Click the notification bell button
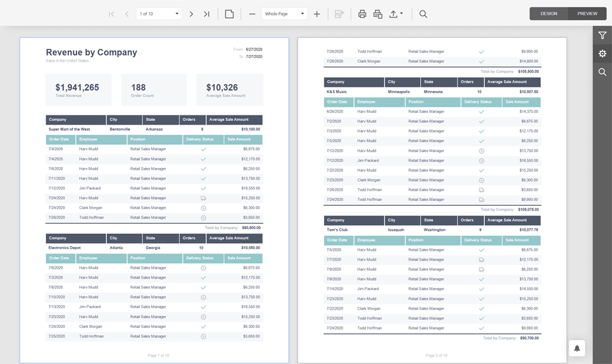The width and height of the screenshot is (612, 364). coord(577,348)
